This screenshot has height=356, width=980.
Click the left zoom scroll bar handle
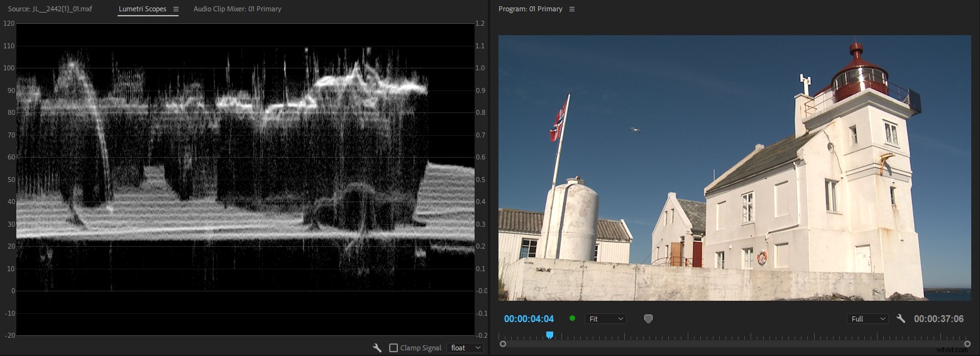coord(503,344)
